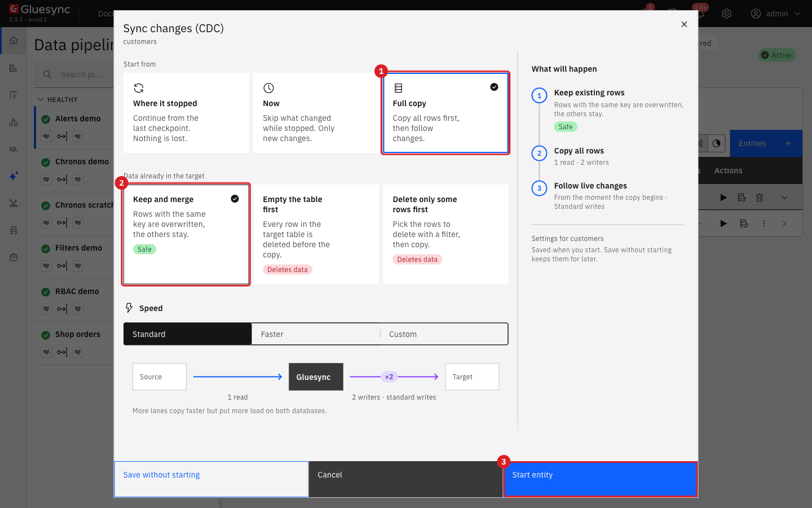Click the Start entity button
812x508 pixels.
tap(601, 479)
